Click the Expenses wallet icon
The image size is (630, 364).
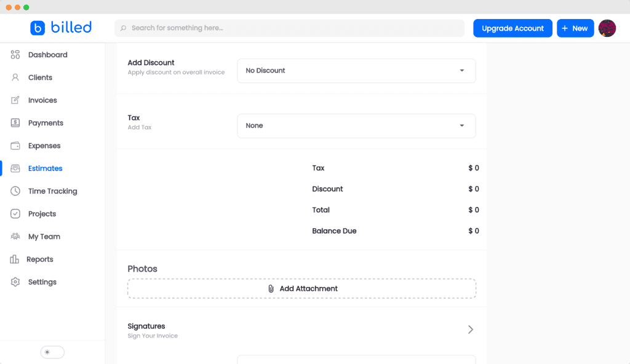[x=15, y=146]
